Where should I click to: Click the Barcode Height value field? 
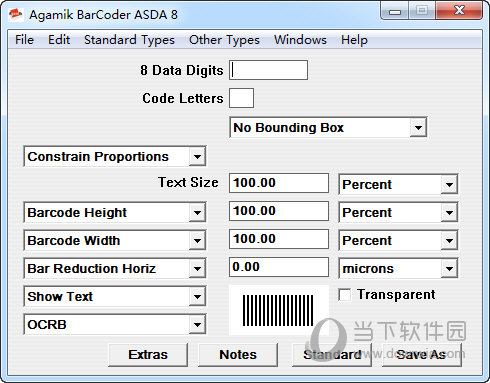click(279, 211)
